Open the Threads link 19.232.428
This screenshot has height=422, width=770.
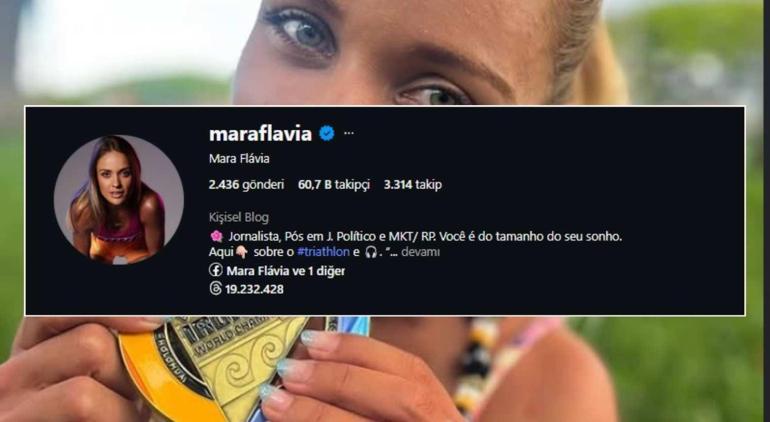coord(254,289)
